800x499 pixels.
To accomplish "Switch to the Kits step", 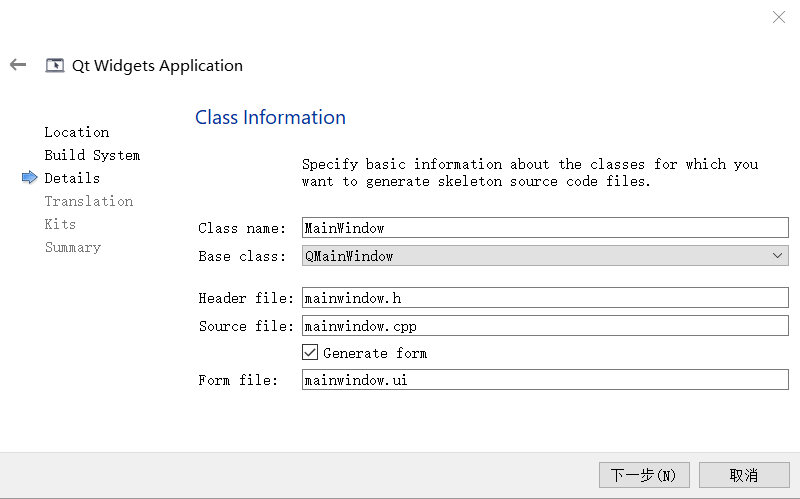I will [60, 224].
